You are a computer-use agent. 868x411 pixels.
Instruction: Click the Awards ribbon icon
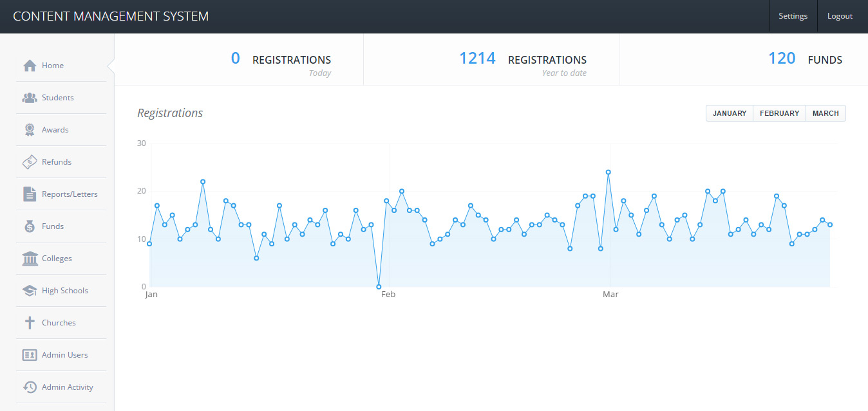pos(30,130)
